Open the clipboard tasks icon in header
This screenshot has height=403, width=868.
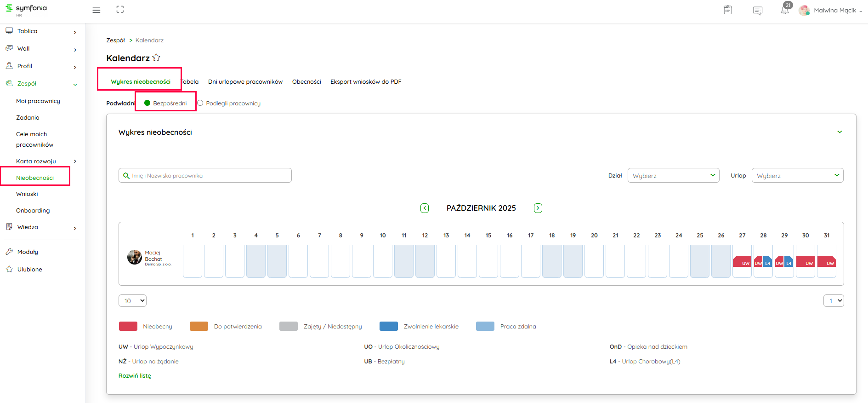pos(727,10)
